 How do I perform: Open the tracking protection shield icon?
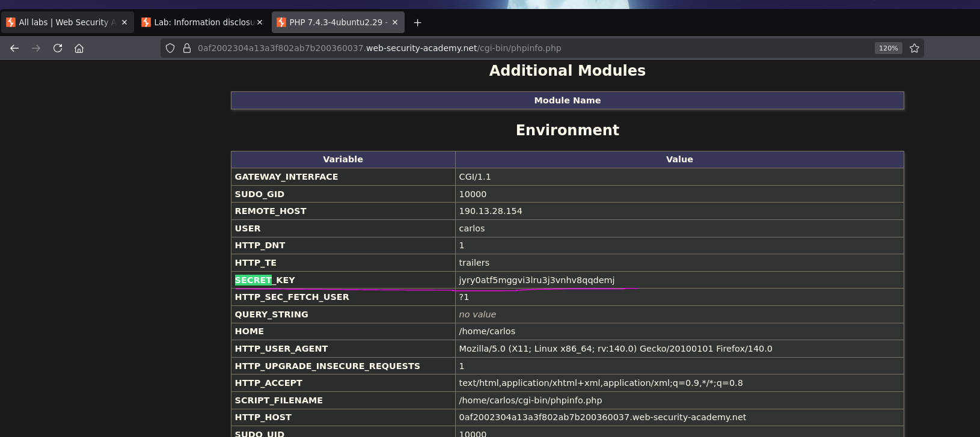(x=170, y=48)
